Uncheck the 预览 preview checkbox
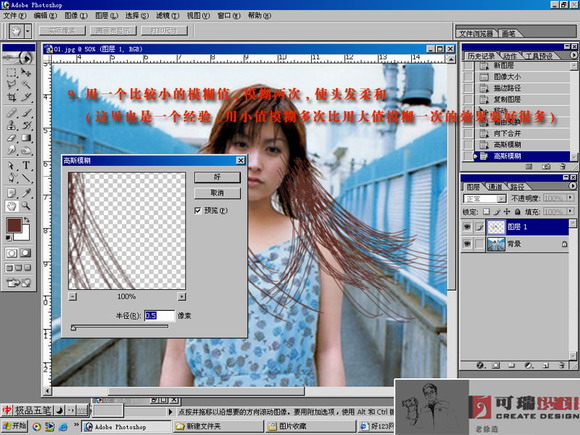Image resolution: width=580 pixels, height=435 pixels. pos(198,210)
